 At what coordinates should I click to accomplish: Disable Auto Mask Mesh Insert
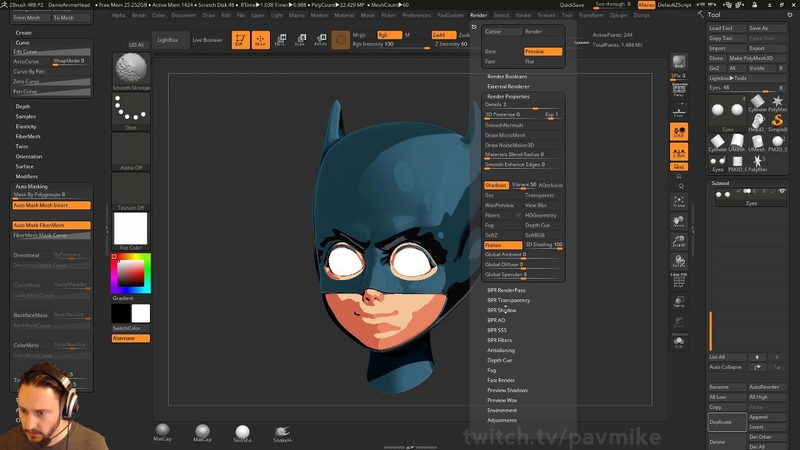click(x=52, y=205)
